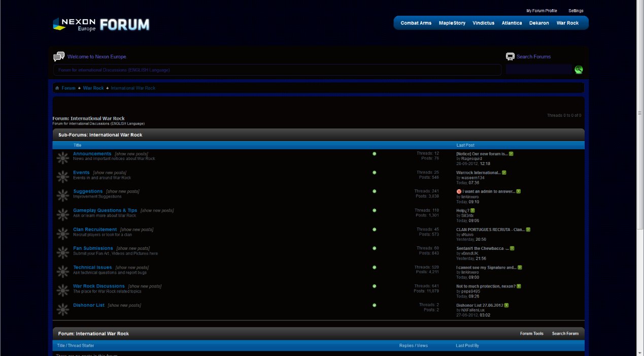Open My Forum Profile link

coord(541,11)
